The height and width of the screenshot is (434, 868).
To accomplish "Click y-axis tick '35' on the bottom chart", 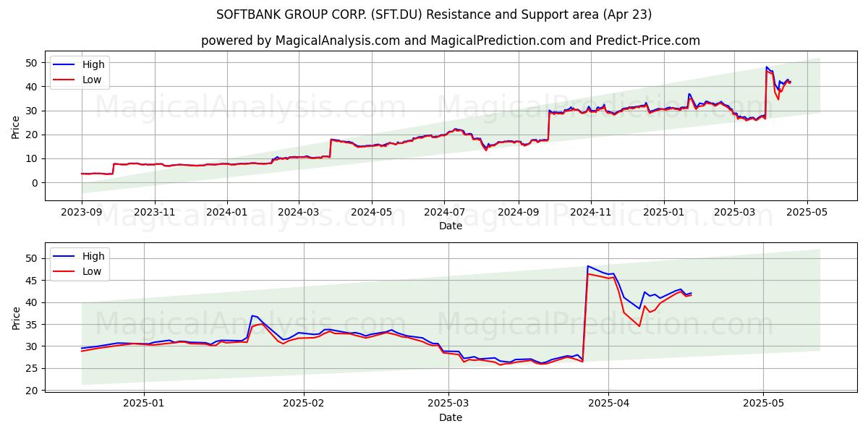I will pos(32,325).
